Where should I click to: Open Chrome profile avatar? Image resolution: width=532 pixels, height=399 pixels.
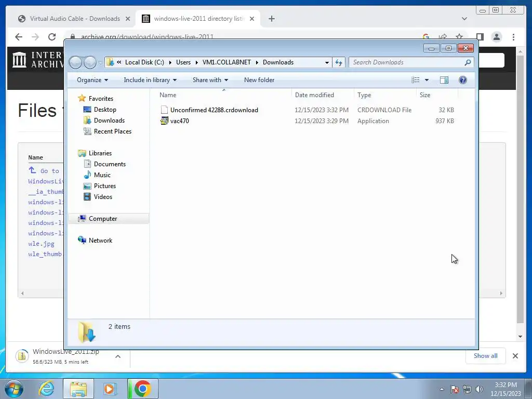(x=496, y=37)
